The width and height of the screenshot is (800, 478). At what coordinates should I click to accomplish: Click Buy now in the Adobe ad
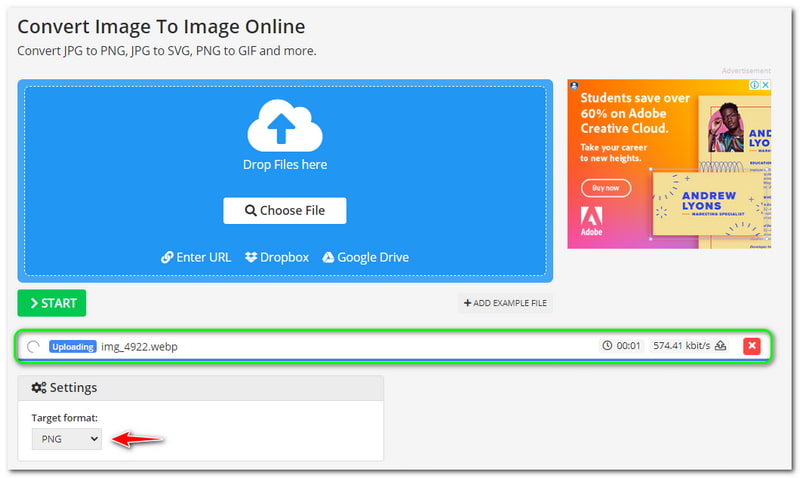(606, 187)
